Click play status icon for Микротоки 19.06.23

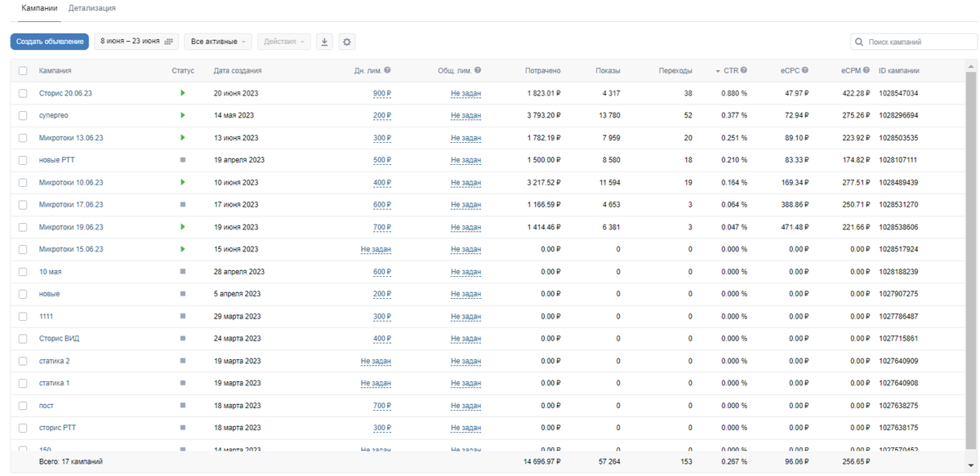(x=182, y=227)
